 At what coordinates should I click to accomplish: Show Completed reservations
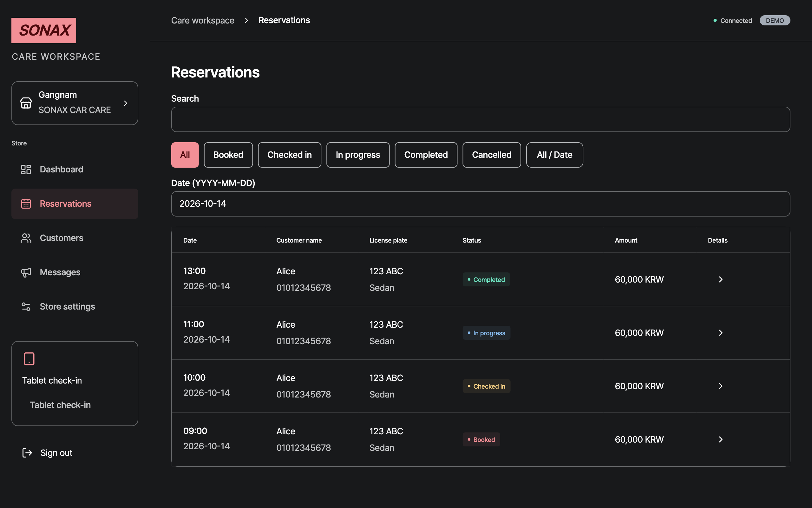click(x=426, y=155)
